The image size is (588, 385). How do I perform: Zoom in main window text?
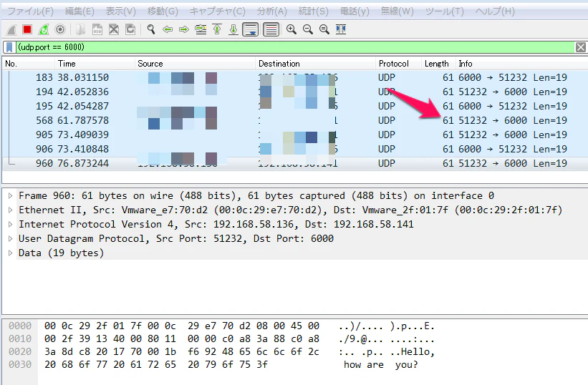(291, 29)
